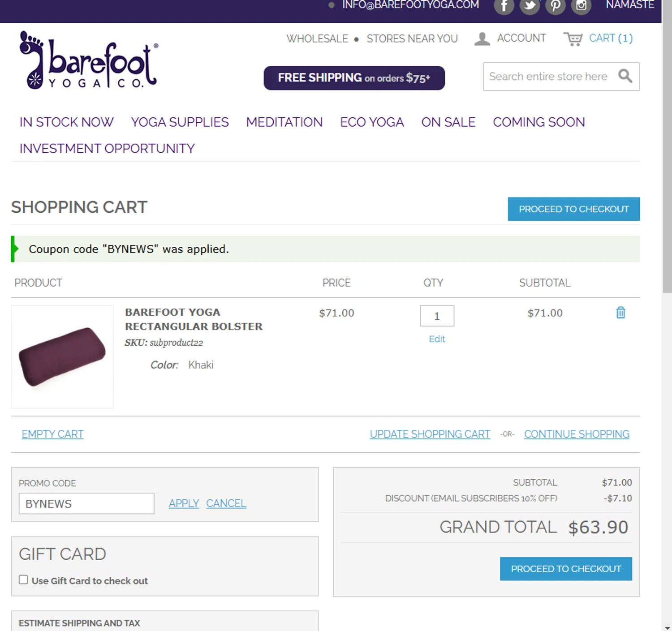The image size is (672, 631).
Task: Click Edit under quantity box
Action: (437, 339)
